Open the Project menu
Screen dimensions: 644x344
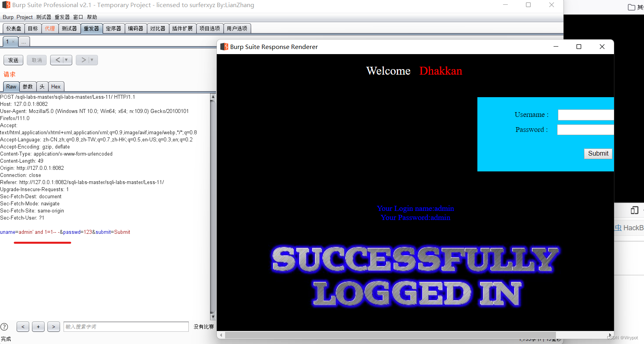[x=24, y=17]
